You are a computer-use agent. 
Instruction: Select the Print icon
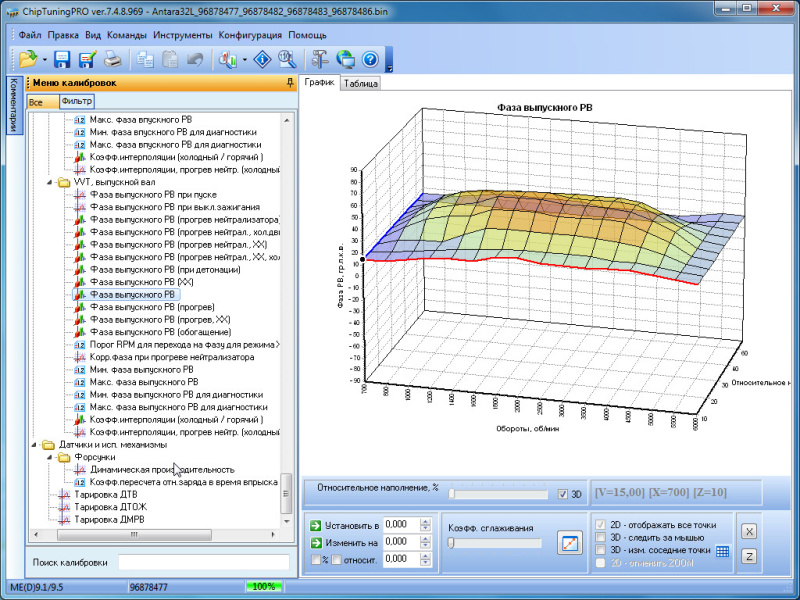(113, 60)
